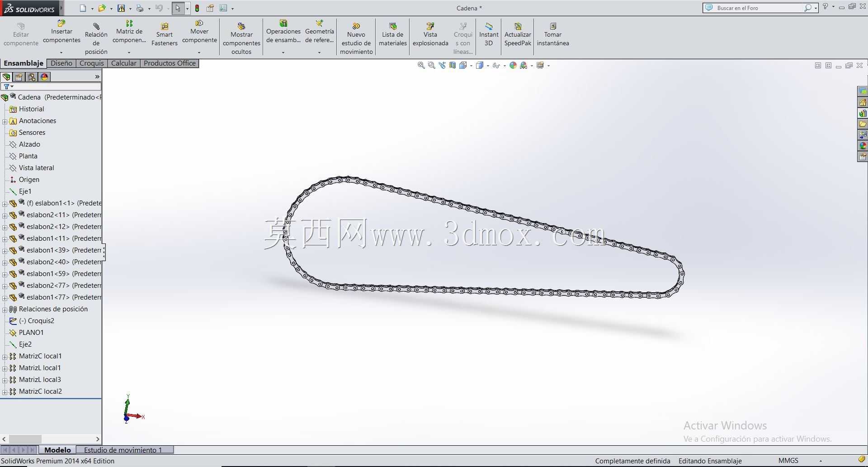Screen dimensions: 868x467
Task: Select Alzado plane in tree
Action: (x=29, y=144)
